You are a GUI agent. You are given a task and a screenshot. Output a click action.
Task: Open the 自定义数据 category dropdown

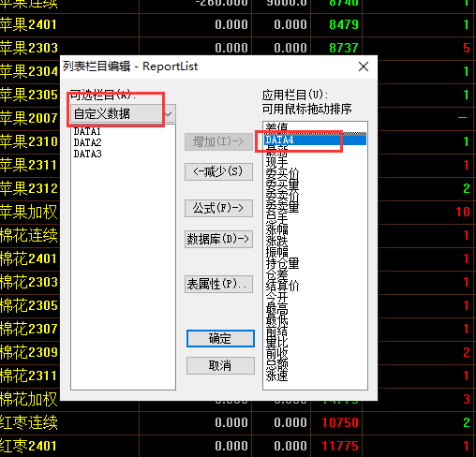click(x=124, y=113)
